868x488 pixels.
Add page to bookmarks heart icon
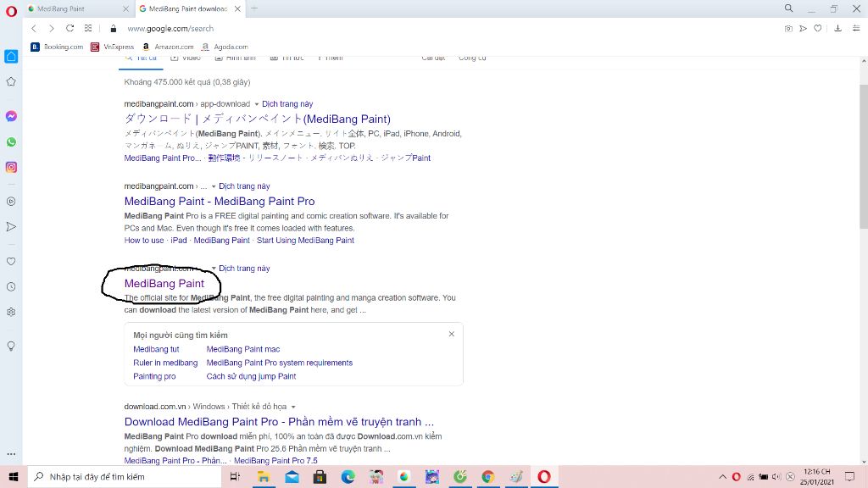point(818,28)
